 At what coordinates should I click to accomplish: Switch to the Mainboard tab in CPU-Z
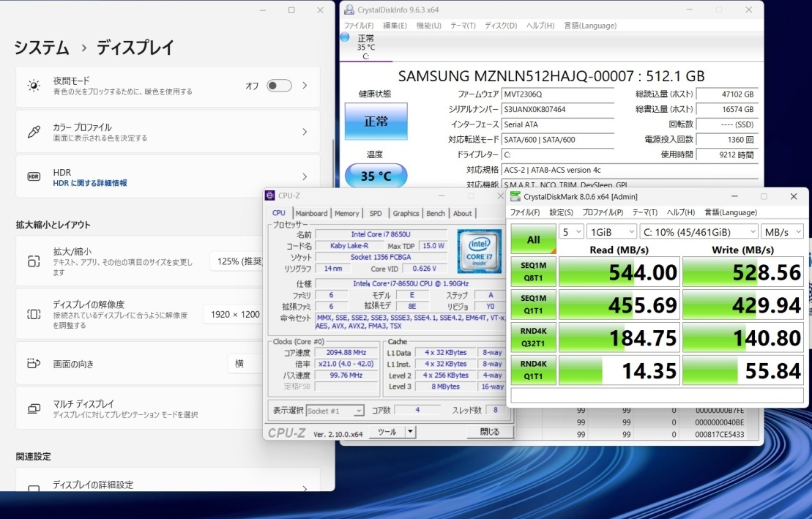point(311,214)
